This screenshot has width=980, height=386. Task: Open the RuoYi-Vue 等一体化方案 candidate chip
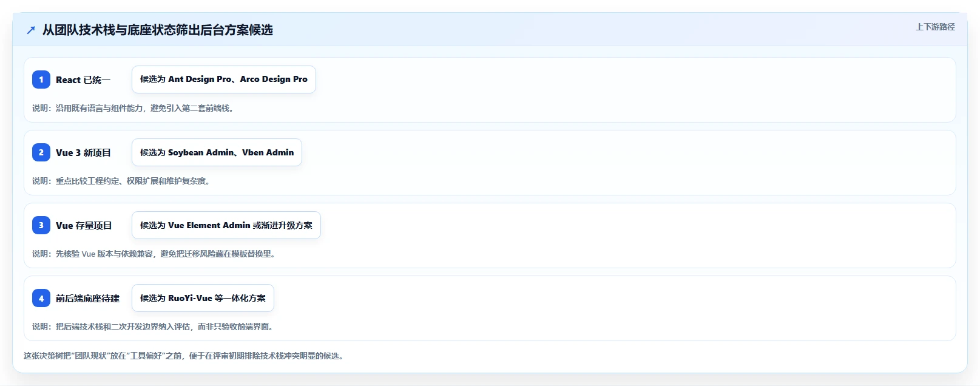203,298
